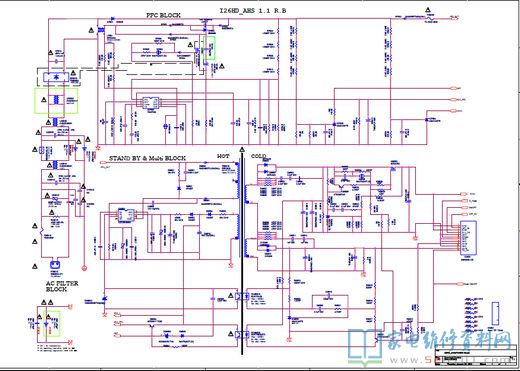Click the warning triangle above top-right fuse

point(428,10)
